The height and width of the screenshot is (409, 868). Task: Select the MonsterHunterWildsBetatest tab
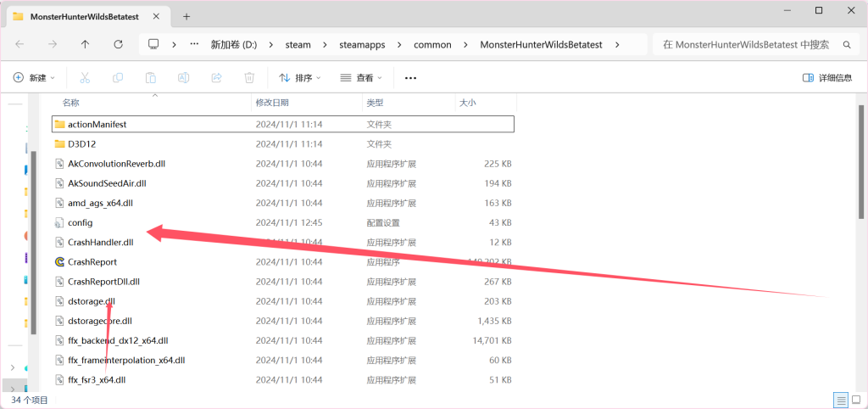click(88, 17)
